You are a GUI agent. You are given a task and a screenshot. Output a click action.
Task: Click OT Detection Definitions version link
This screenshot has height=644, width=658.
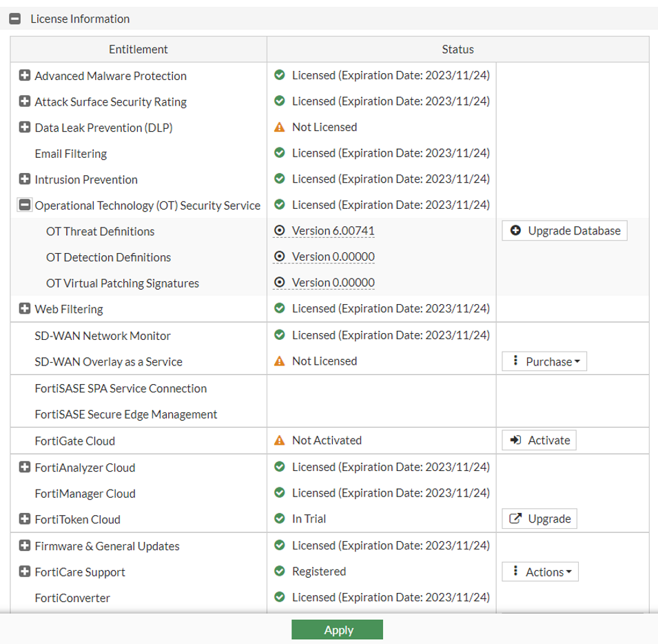[x=333, y=257]
